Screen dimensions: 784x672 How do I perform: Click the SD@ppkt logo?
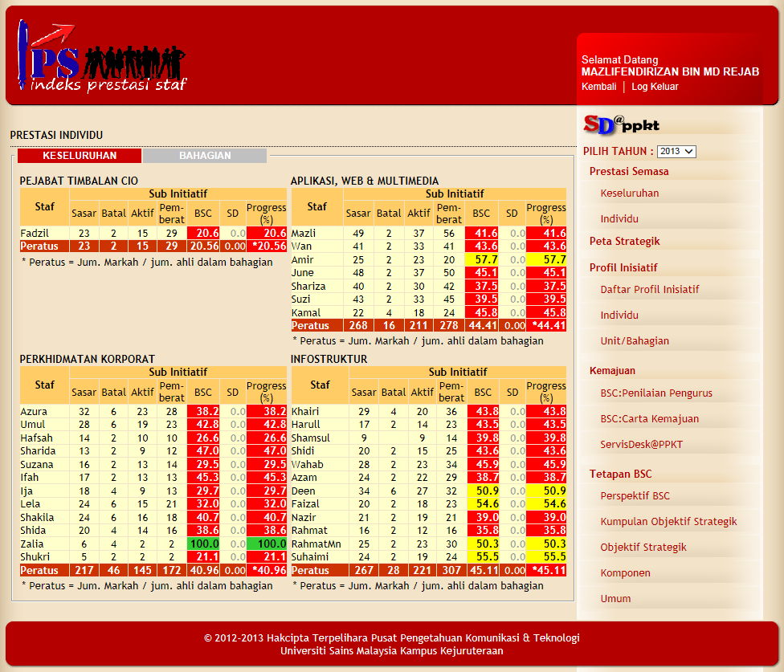(621, 124)
